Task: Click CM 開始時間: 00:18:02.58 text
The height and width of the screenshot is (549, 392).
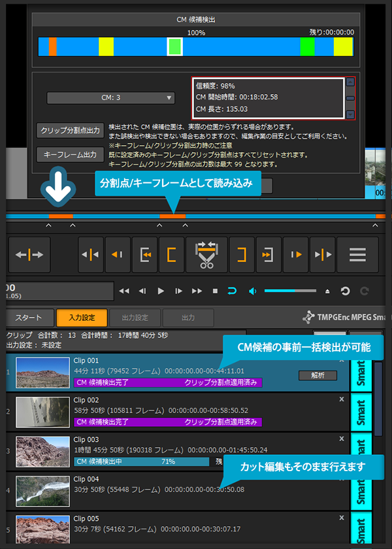Action: [237, 97]
